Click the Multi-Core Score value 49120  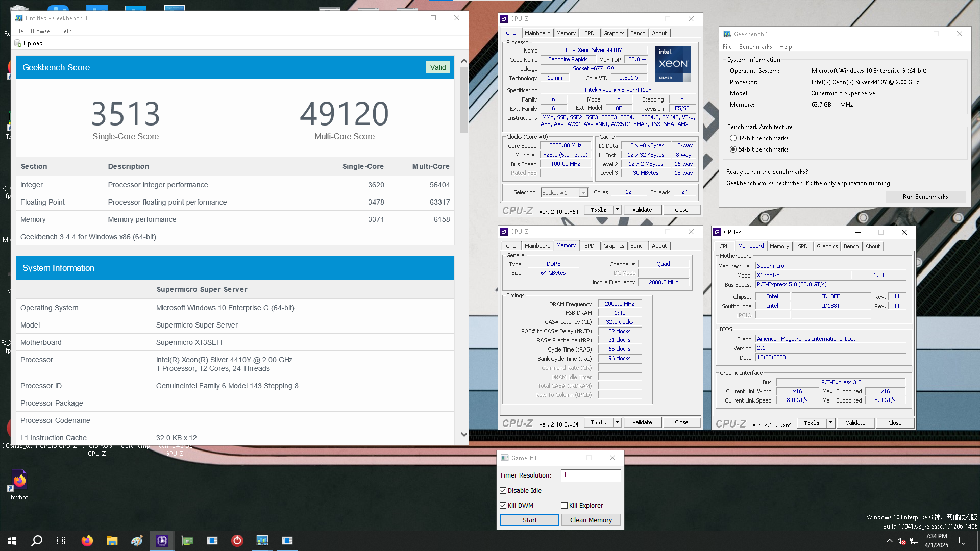(x=345, y=114)
